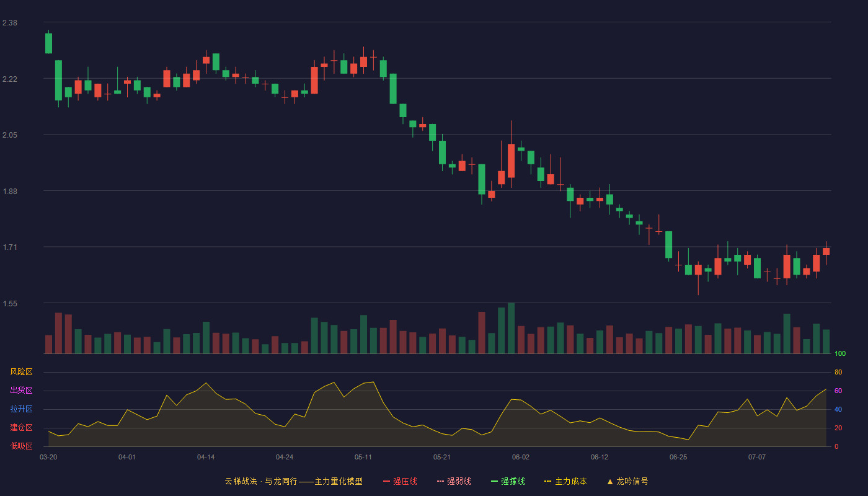Click the 04-14 date label
Screen dimensions: 868x496
pyautogui.click(x=206, y=457)
